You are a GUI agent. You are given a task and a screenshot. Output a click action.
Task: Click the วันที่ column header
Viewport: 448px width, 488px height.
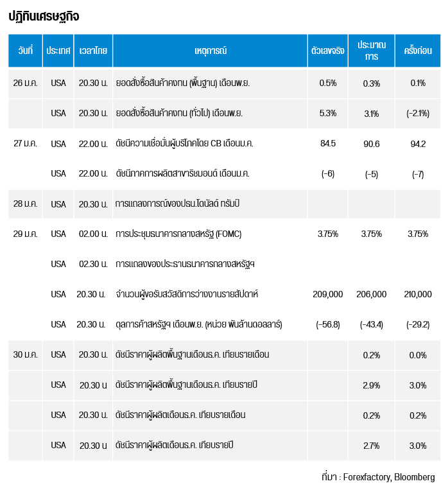(x=26, y=50)
